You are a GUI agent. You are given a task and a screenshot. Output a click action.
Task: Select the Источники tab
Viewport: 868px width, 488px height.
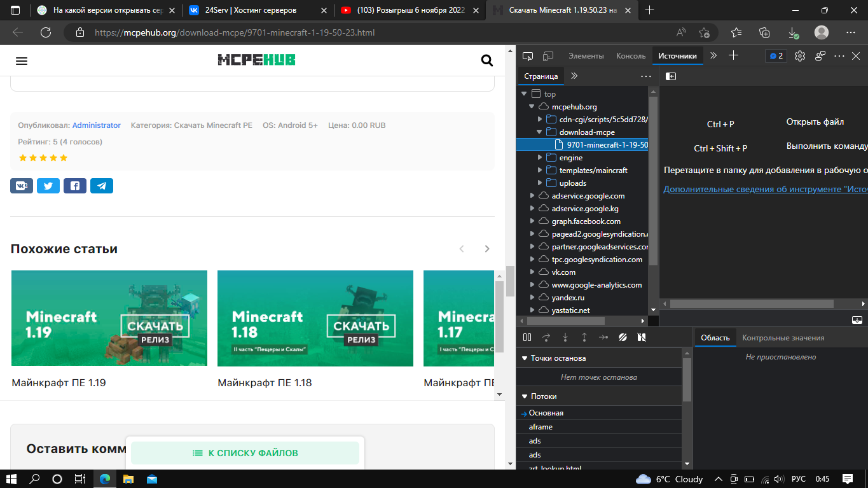(x=677, y=56)
